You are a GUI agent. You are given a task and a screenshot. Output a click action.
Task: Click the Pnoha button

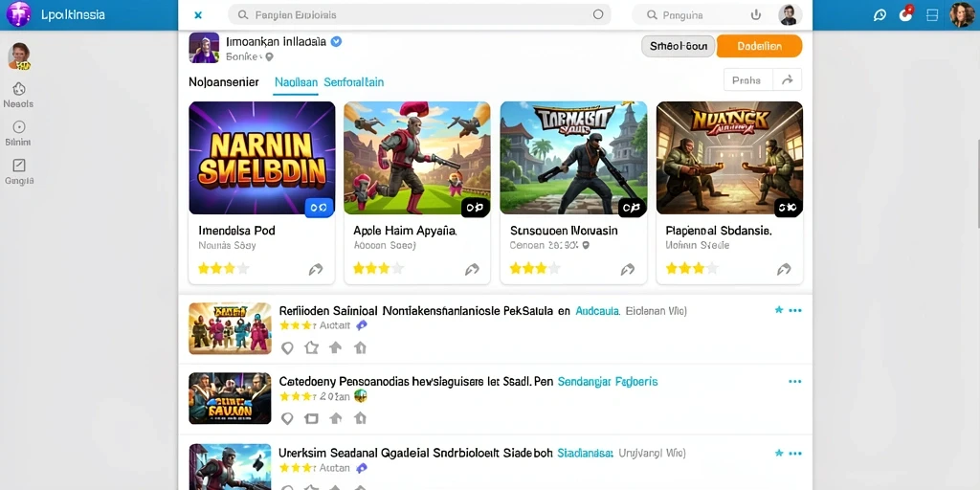(748, 80)
